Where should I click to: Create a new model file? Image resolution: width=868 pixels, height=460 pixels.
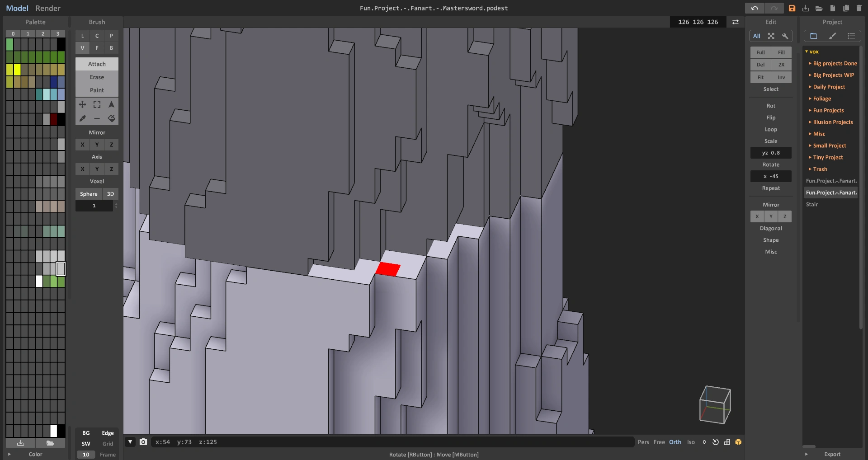click(x=832, y=8)
